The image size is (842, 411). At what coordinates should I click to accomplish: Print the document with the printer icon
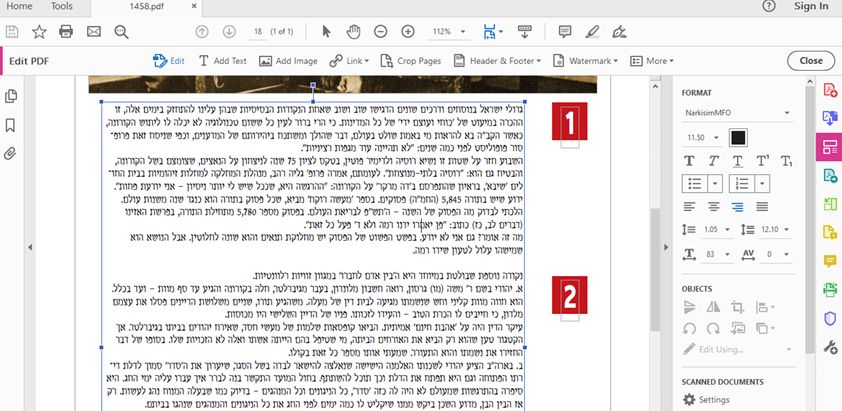(x=66, y=32)
